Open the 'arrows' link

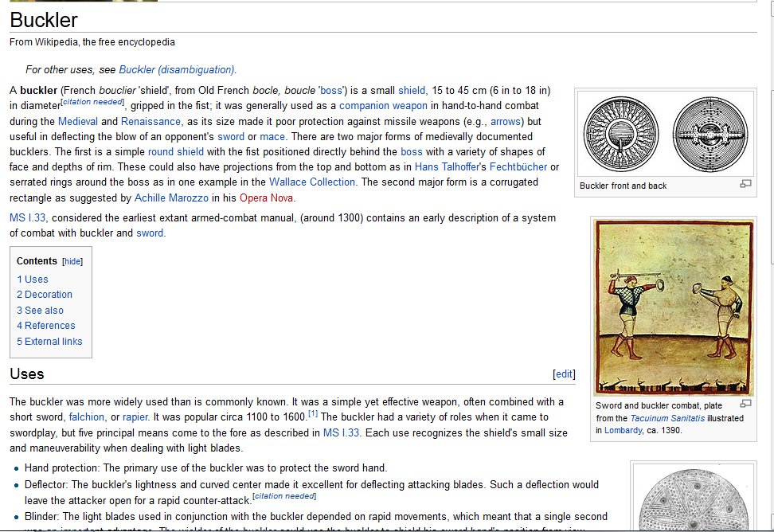click(506, 121)
